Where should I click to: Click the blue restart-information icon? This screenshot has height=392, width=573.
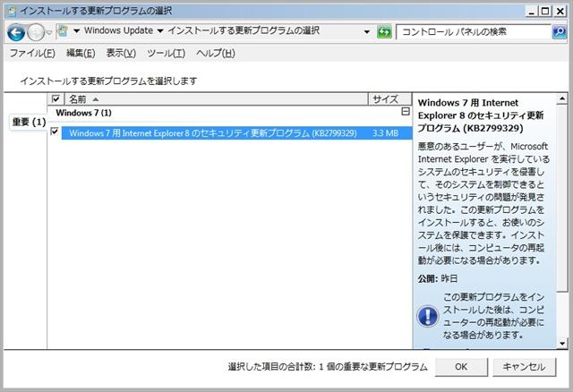428,316
